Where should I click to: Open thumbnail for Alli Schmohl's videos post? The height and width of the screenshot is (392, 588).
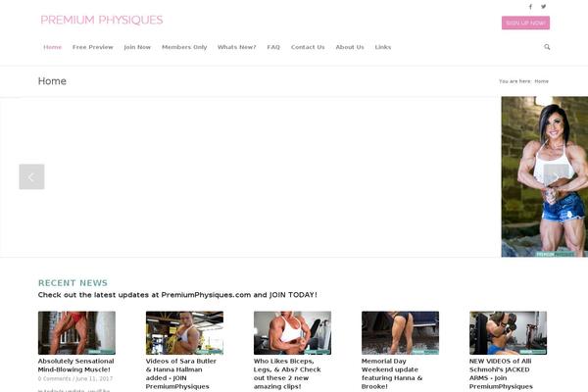(x=508, y=333)
